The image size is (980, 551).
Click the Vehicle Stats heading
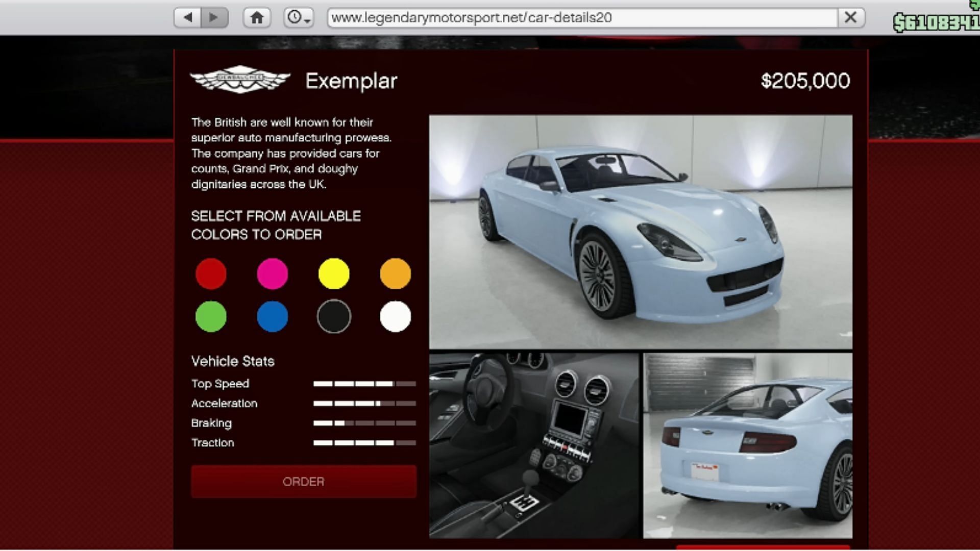(233, 361)
